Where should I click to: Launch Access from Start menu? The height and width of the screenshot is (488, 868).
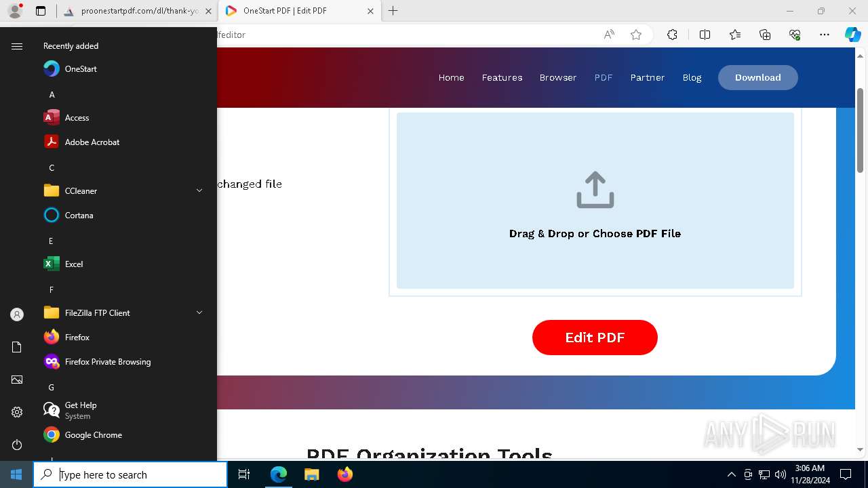pyautogui.click(x=122, y=118)
